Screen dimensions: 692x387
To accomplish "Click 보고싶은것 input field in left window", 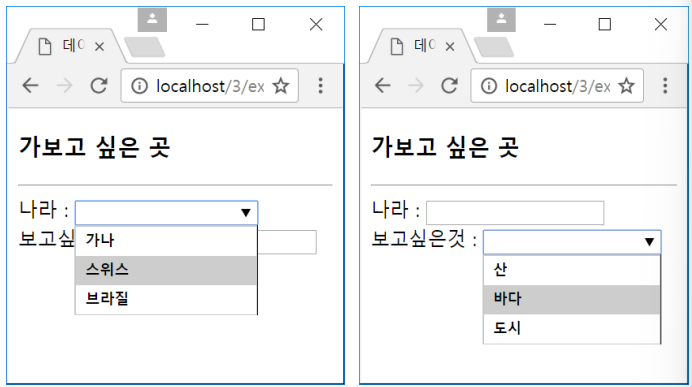I will pyautogui.click(x=287, y=242).
